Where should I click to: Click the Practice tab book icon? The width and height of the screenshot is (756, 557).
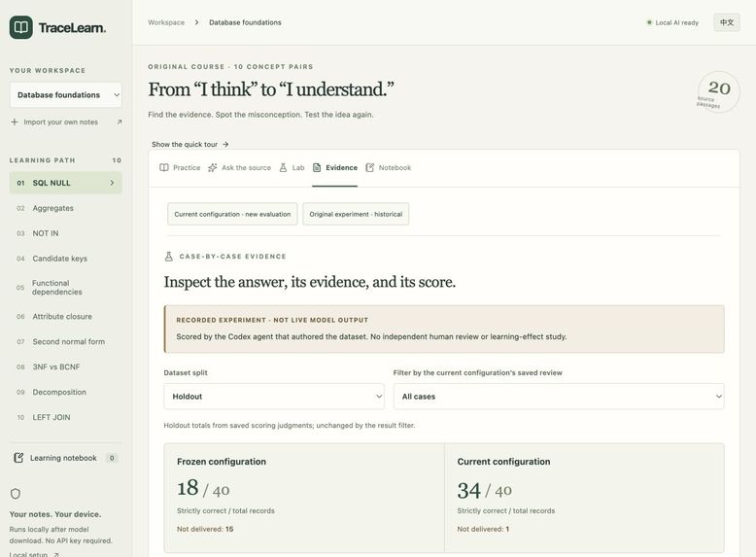(164, 168)
